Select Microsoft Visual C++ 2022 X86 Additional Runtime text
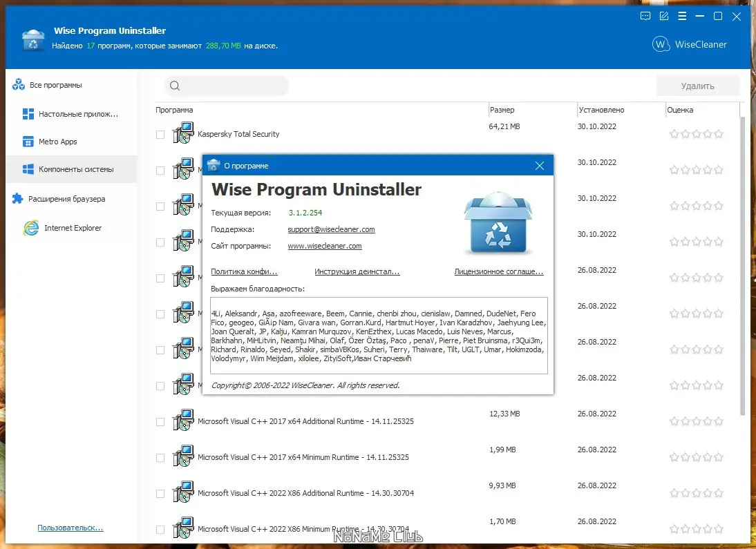The width and height of the screenshot is (756, 549). pyautogui.click(x=305, y=493)
